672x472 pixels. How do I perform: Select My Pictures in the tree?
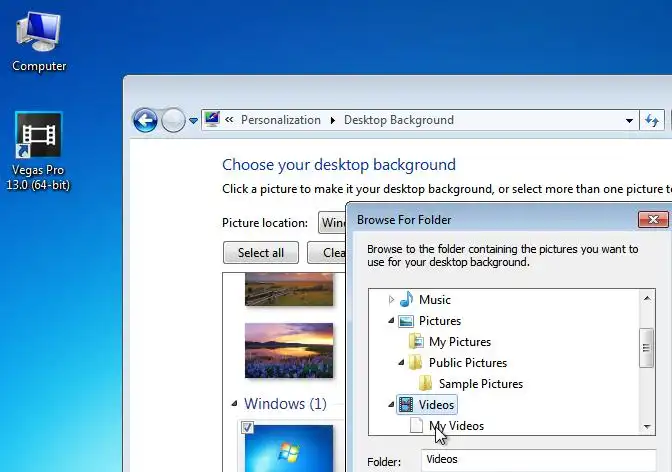460,342
